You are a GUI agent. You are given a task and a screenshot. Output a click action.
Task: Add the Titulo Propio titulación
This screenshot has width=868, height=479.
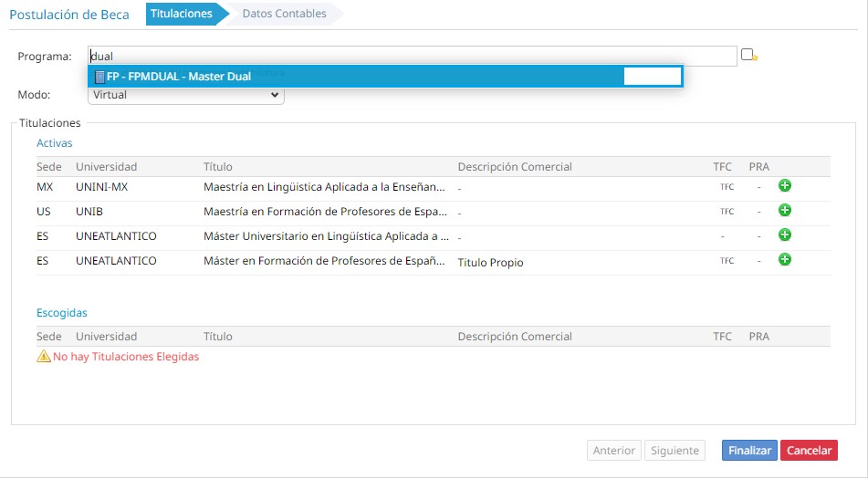[x=784, y=260]
